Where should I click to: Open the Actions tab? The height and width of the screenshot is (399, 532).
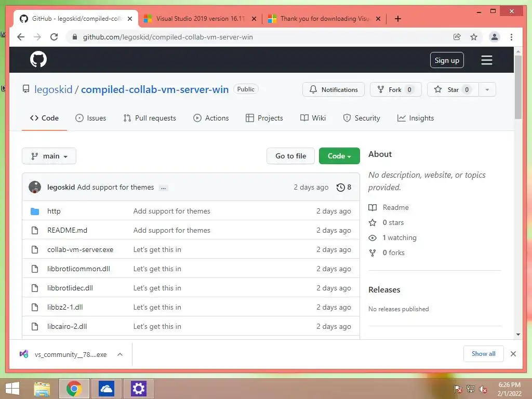211,118
